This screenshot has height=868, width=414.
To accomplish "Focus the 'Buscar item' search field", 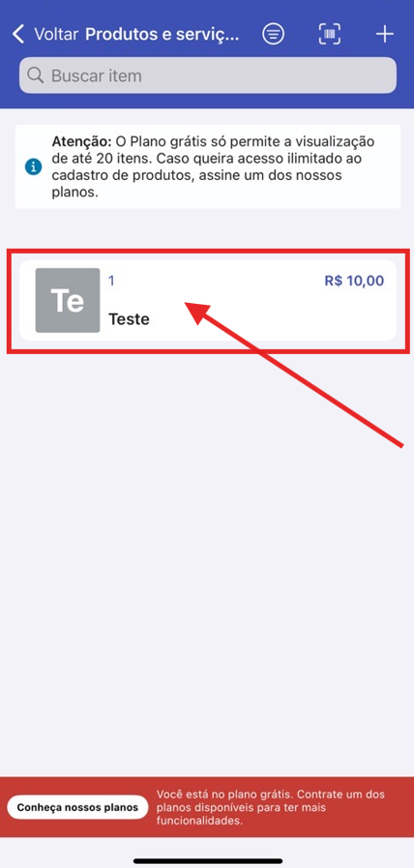I will [x=208, y=75].
